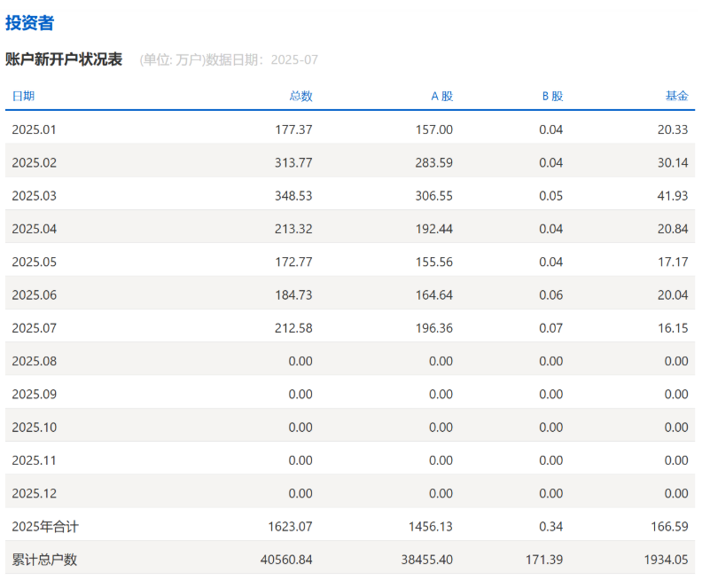The image size is (710, 588).
Task: Select the 累计总户数 row label
Action: 44,560
